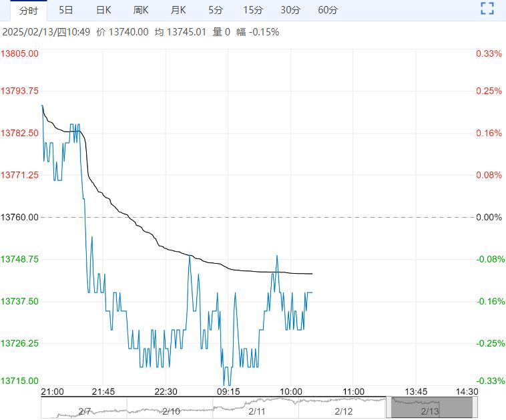This screenshot has height=420, width=506.
Task: Click the 0.00% percent axis label
Action: click(489, 217)
